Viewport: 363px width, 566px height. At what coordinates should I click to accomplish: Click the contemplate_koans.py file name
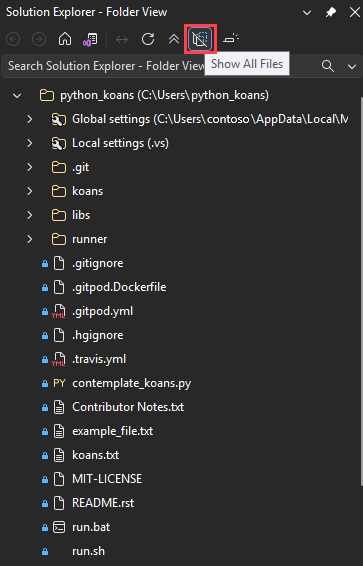(x=132, y=383)
